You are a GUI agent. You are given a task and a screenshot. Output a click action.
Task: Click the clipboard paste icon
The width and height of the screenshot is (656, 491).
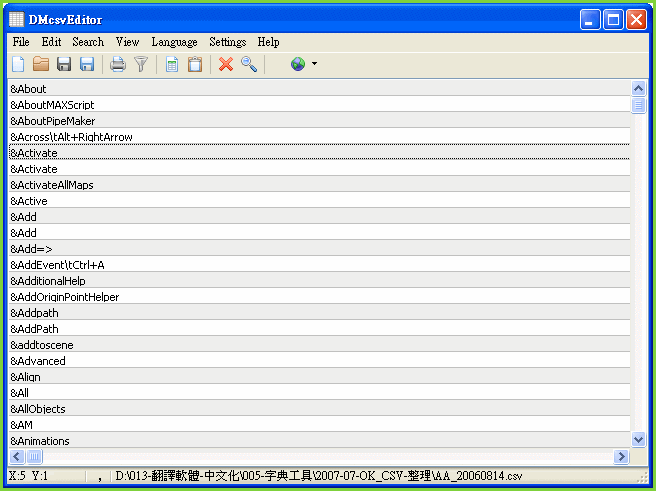(x=195, y=64)
